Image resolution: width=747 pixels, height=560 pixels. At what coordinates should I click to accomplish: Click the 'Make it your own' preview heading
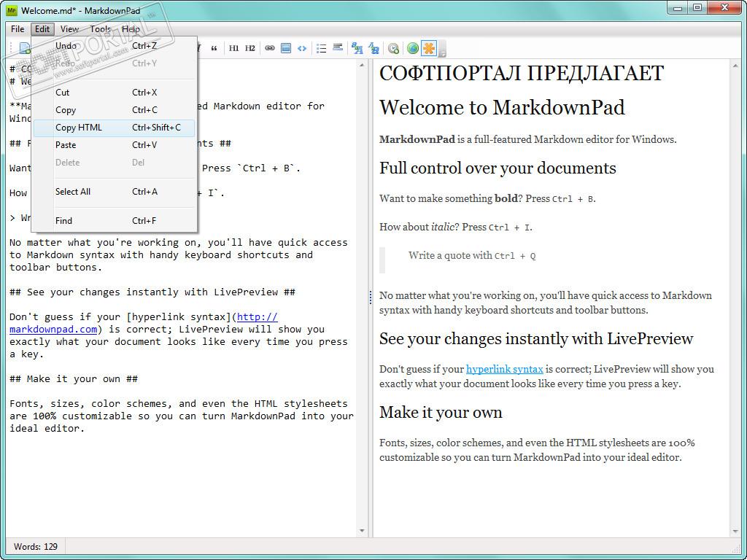(x=441, y=413)
